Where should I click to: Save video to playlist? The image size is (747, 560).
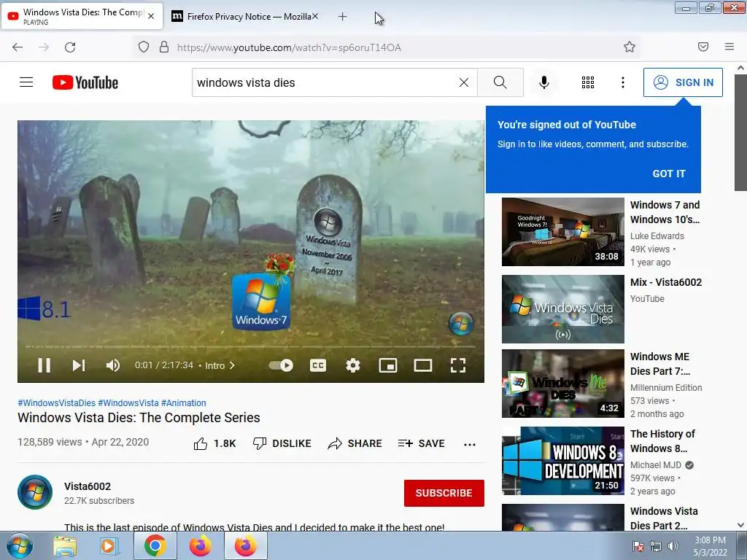(x=421, y=443)
